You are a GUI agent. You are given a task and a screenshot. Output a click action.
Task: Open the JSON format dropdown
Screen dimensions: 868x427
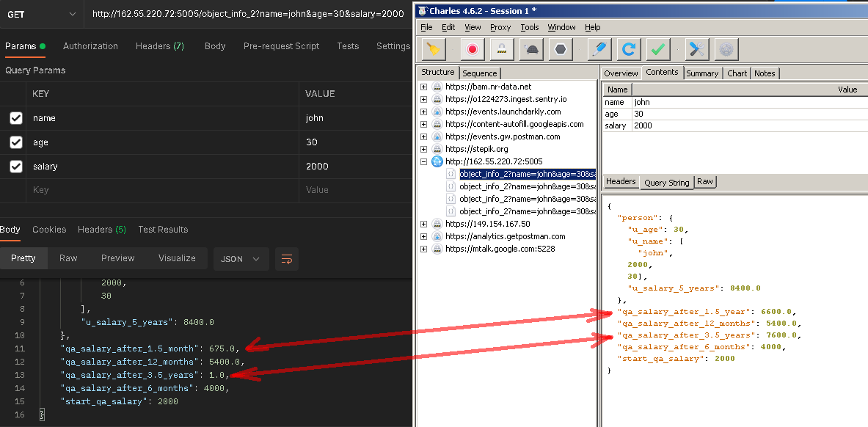[x=241, y=259]
